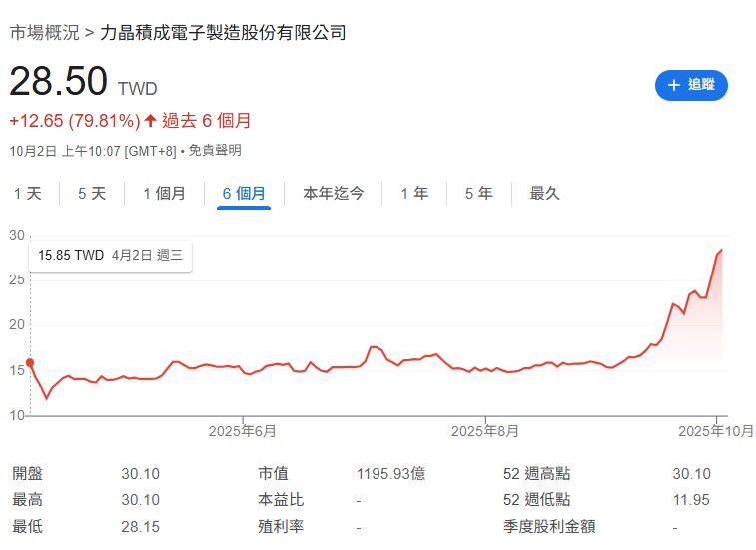Select the 1 天 range tab
The width and height of the screenshot is (756, 550).
pyautogui.click(x=28, y=194)
